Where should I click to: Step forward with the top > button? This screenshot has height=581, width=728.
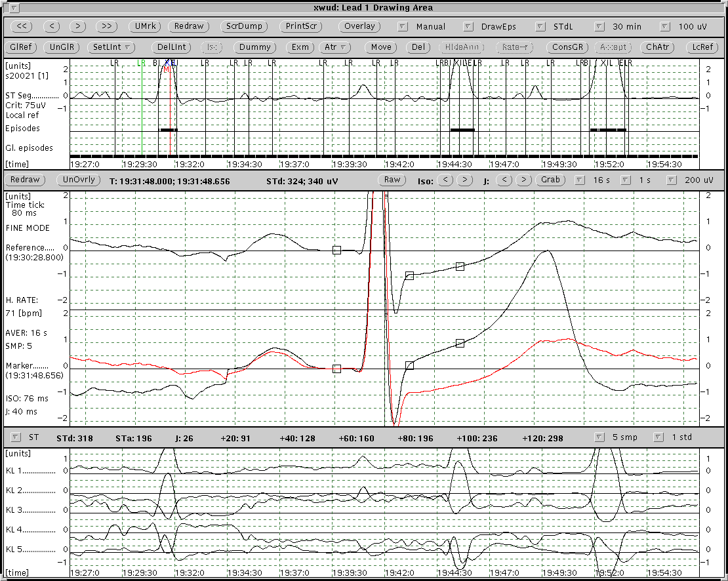click(78, 26)
